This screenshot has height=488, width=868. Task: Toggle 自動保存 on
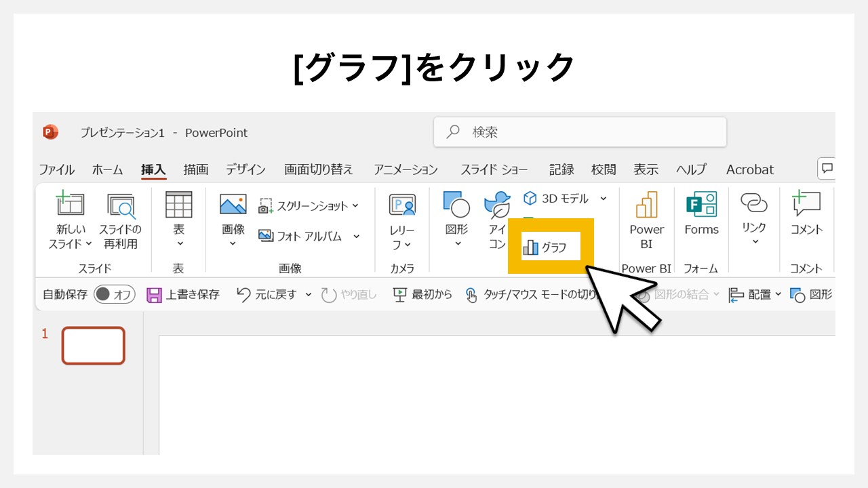pyautogui.click(x=113, y=294)
